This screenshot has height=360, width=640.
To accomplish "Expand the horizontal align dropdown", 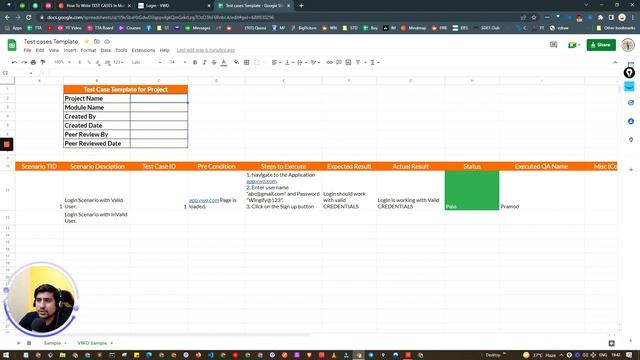I will pyautogui.click(x=276, y=62).
